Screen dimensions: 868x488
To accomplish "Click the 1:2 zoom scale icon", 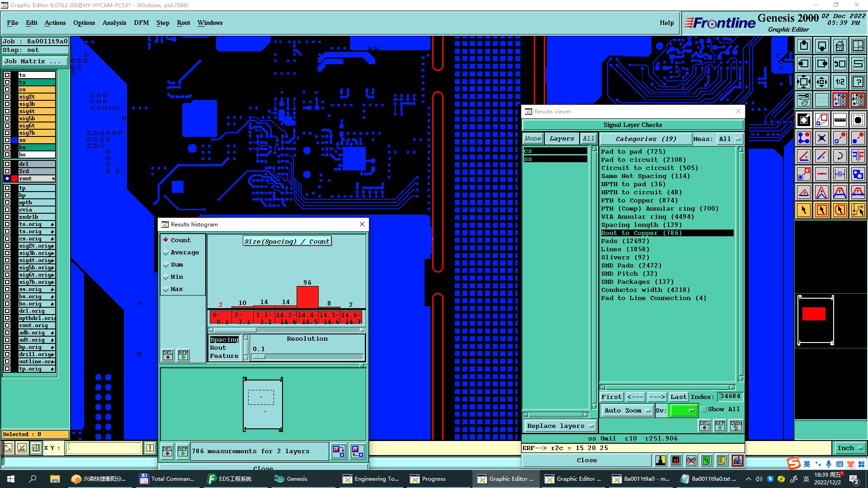I will point(840,82).
